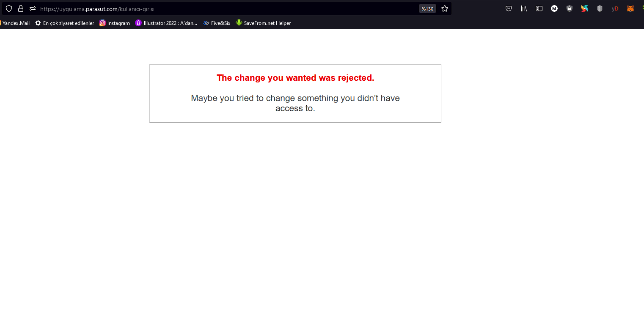Open the site permissions icon in address bar
Screen dimensions: 644x323
tap(33, 8)
